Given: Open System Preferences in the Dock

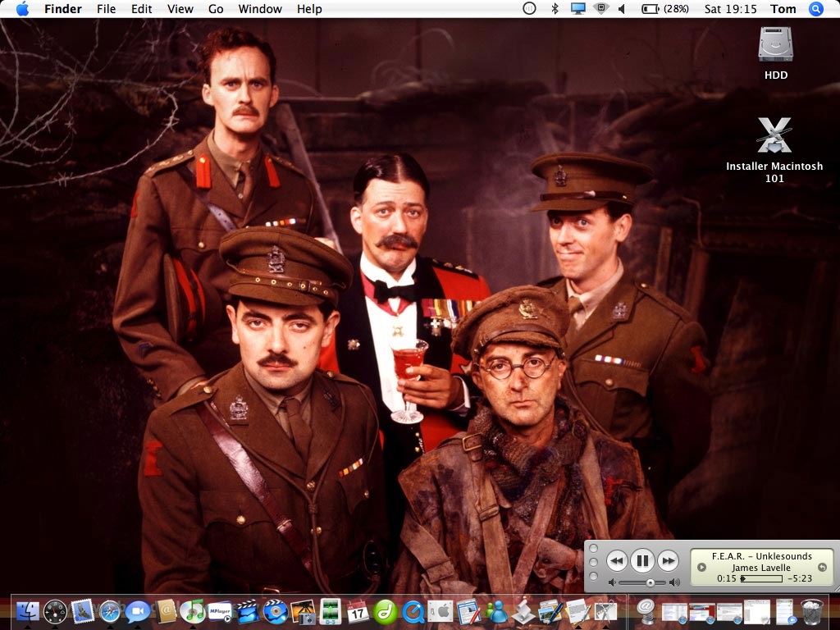Looking at the screenshot, I should [441, 611].
